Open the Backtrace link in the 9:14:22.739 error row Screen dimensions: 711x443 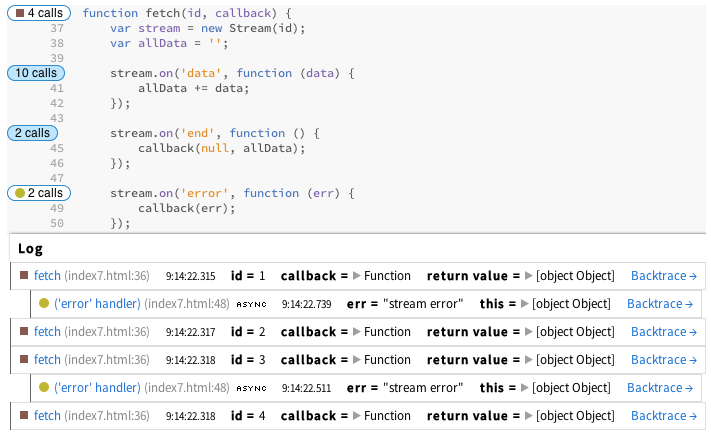coord(659,304)
